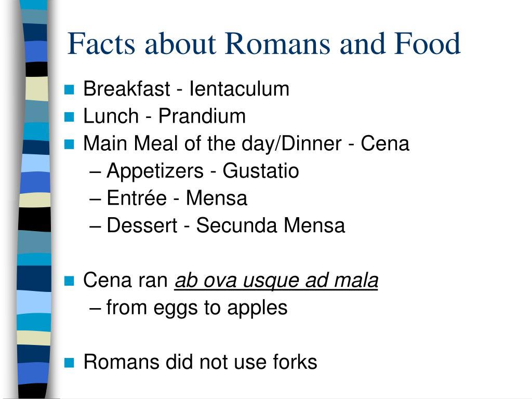Select the Breakfast - Ientaculum line

pyautogui.click(x=187, y=89)
